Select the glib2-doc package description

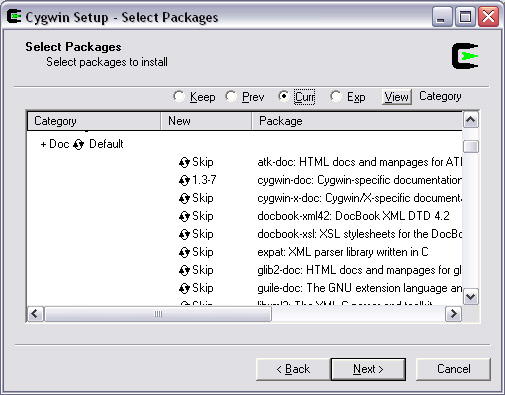[360, 270]
